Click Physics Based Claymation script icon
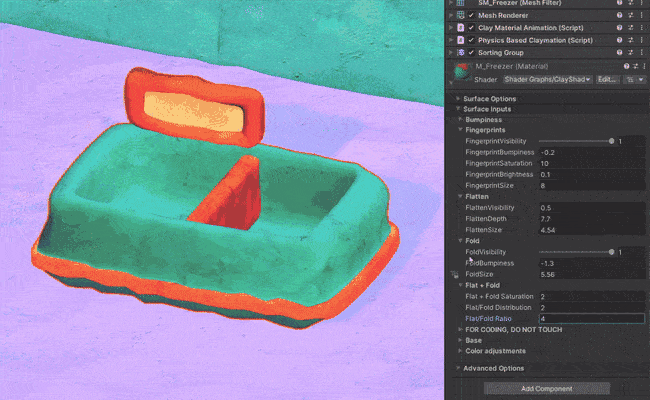 (x=459, y=40)
